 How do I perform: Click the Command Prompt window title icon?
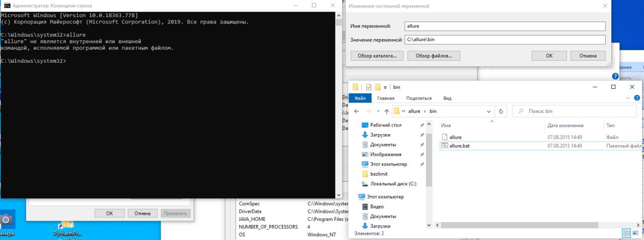point(7,5)
